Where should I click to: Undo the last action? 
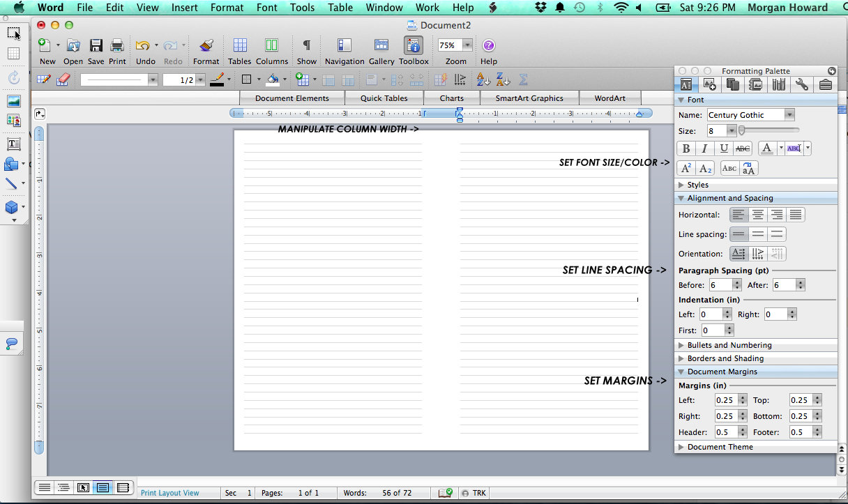(x=142, y=45)
